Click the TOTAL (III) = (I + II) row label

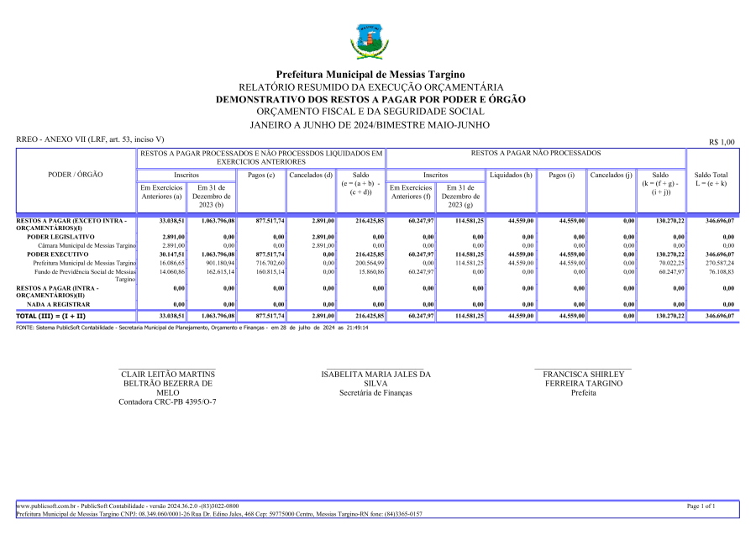coord(51,316)
